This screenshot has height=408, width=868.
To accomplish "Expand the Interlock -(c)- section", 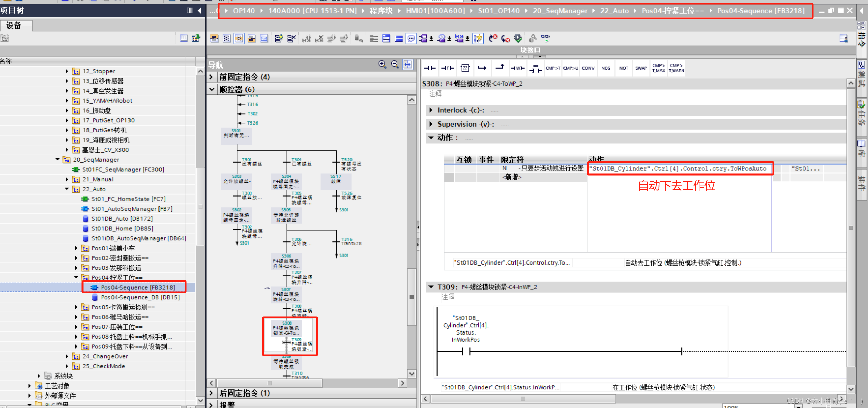I will point(431,110).
